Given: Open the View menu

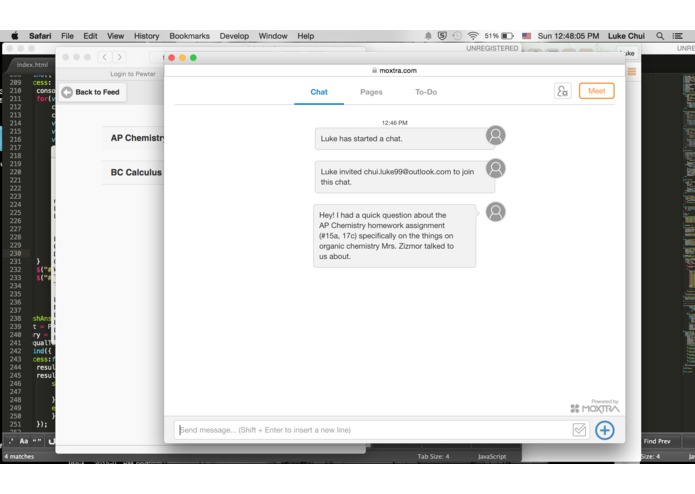Looking at the screenshot, I should (115, 36).
